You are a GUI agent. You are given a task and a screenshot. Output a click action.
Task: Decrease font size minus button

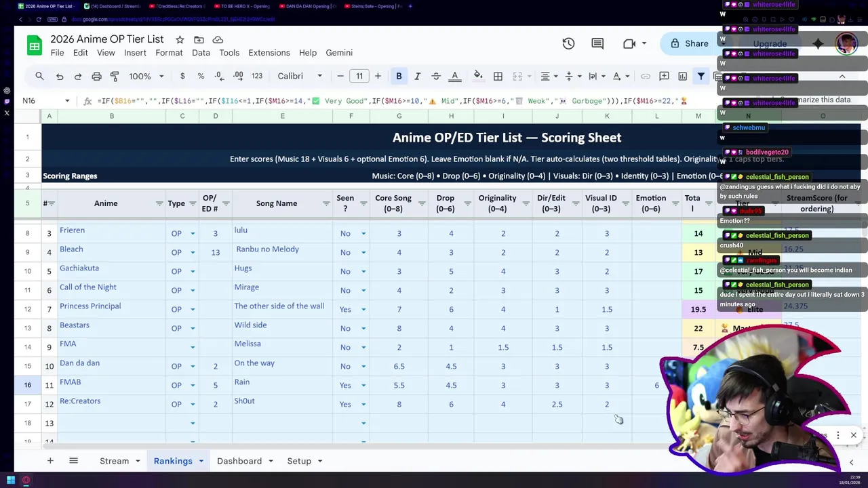point(340,76)
